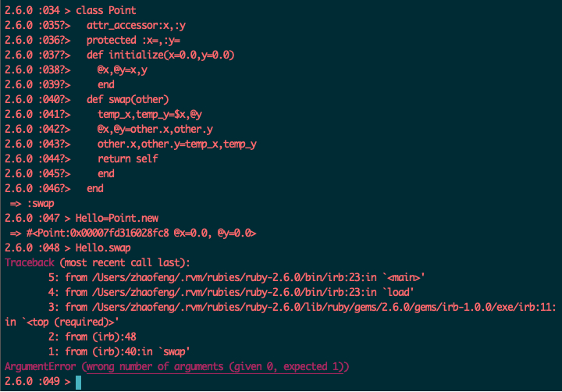Click the underlined ArgumentError message text
The image size is (562, 392).
(x=215, y=367)
